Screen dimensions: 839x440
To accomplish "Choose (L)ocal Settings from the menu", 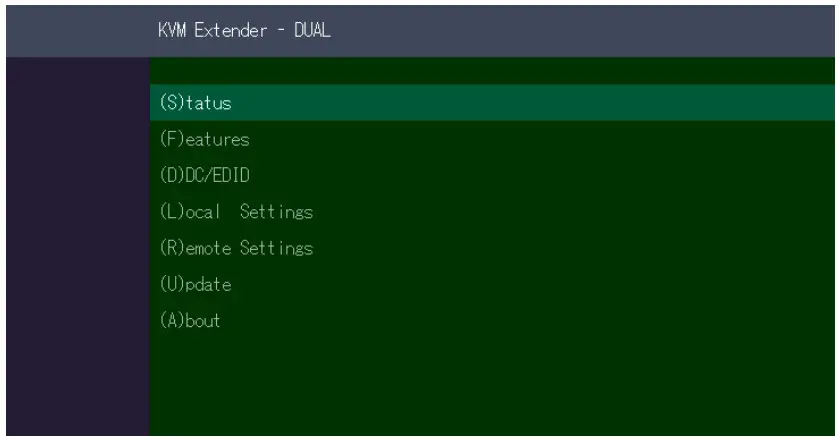I will (236, 212).
